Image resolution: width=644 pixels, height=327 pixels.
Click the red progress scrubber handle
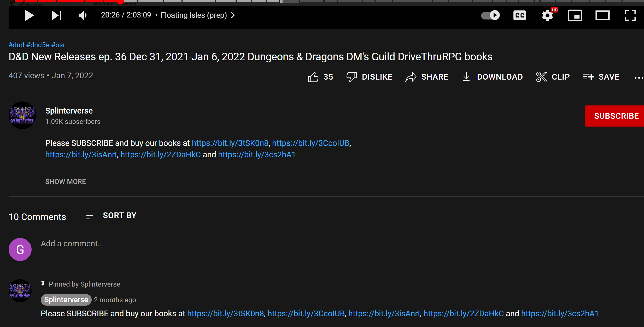120,2
